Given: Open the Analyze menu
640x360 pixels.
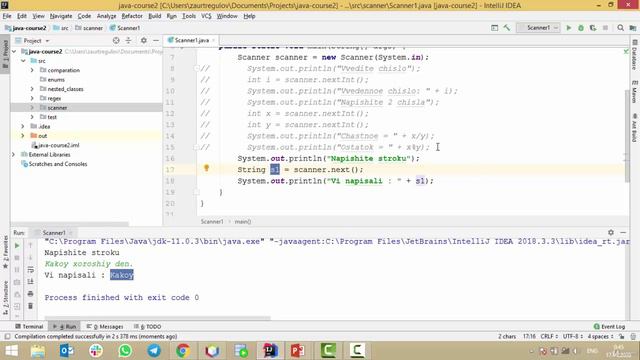Looking at the screenshot, I should click(107, 16).
